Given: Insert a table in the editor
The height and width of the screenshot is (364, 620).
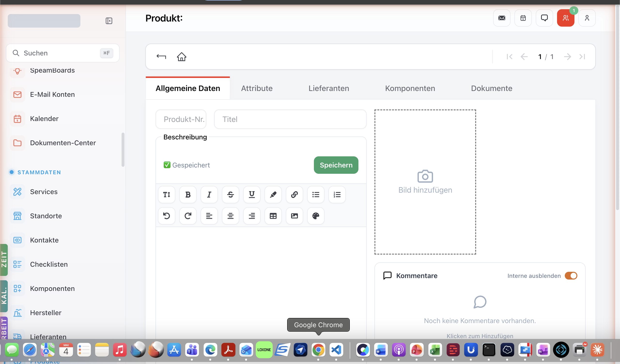Looking at the screenshot, I should click(x=273, y=216).
